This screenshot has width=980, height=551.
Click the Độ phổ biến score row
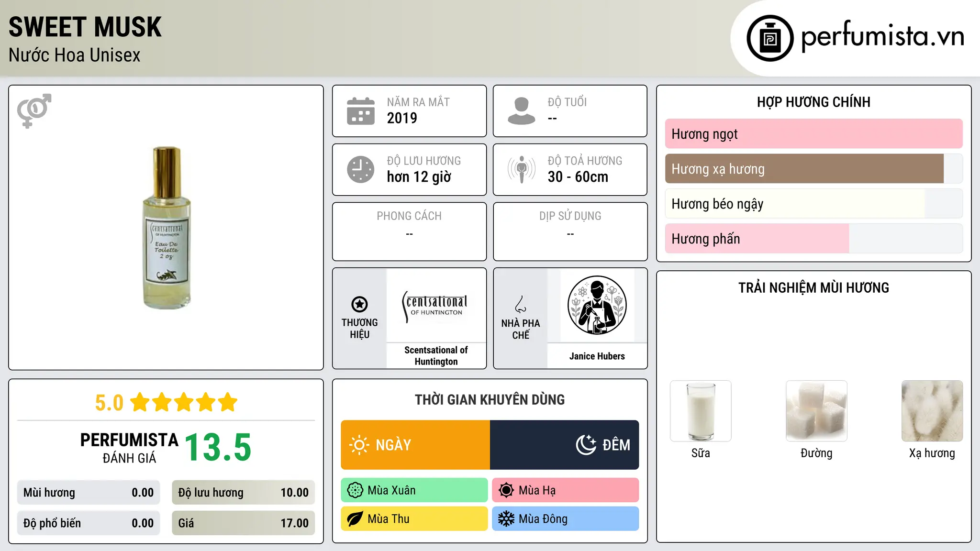(89, 523)
